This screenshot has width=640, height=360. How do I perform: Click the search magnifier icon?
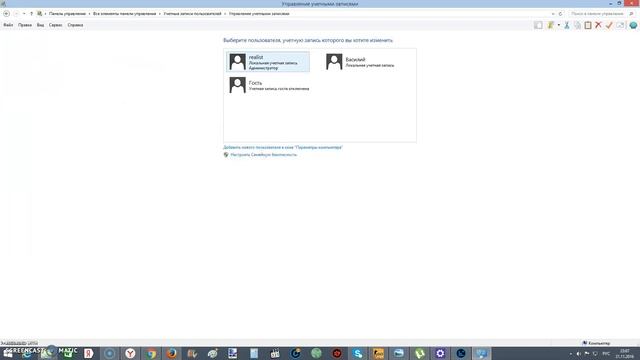[x=631, y=13]
